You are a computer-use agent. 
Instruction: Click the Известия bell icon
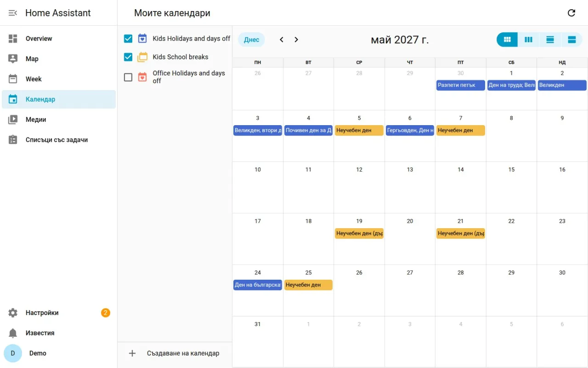(x=13, y=333)
